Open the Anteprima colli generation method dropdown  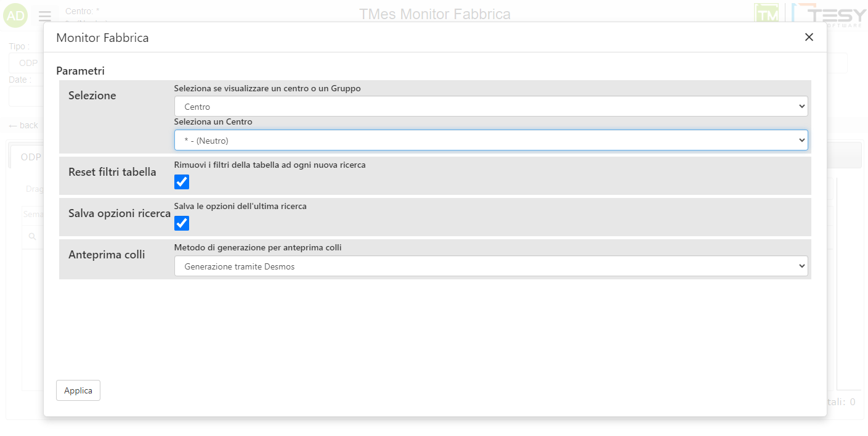point(490,266)
